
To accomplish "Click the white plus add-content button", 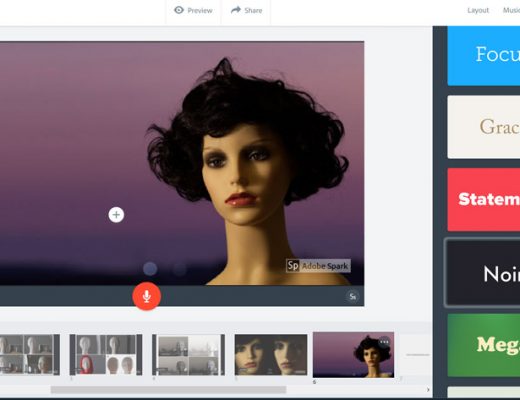I will click(116, 215).
